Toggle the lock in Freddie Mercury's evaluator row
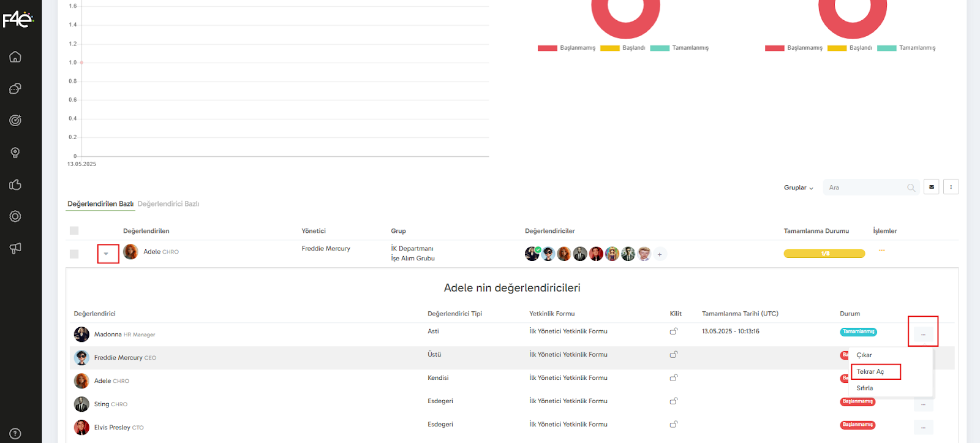This screenshot has height=443, width=980. 674,355
